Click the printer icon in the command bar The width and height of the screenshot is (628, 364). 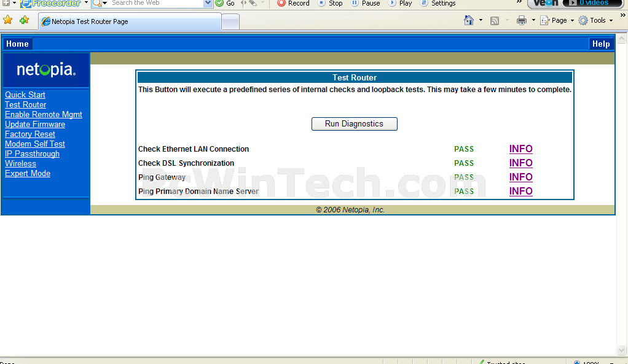(x=522, y=20)
